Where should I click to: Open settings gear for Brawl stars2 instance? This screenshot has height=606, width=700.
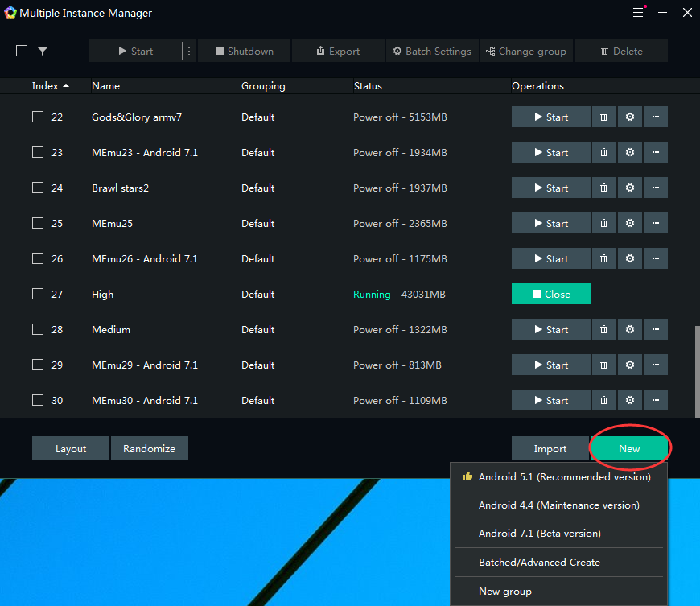coord(630,188)
